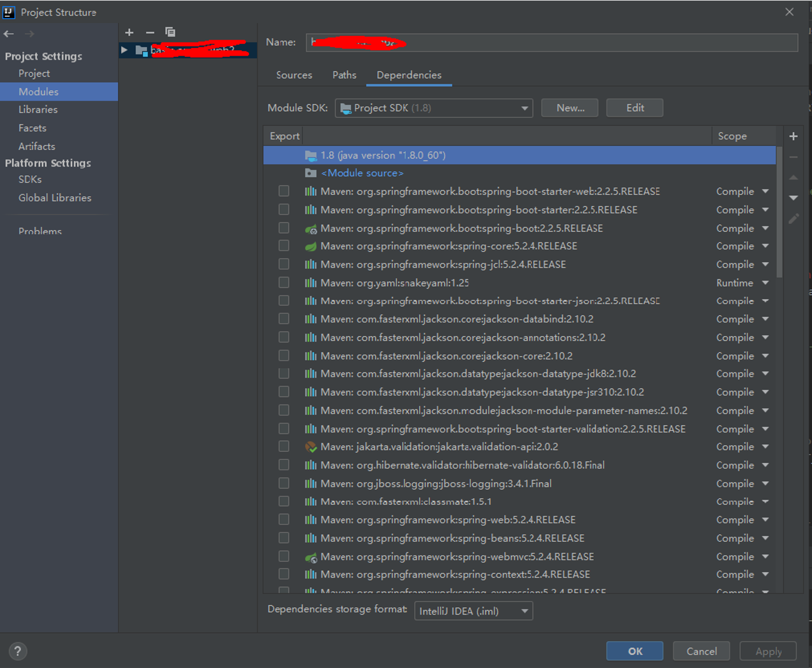
Task: Check export for hibernate-validator
Action: pyautogui.click(x=284, y=465)
